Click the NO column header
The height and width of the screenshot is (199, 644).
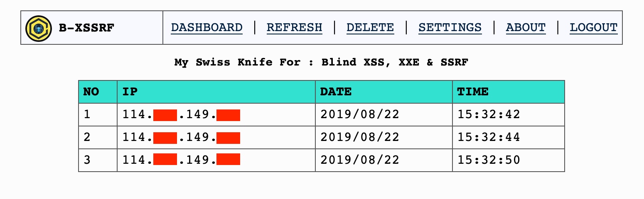point(98,92)
